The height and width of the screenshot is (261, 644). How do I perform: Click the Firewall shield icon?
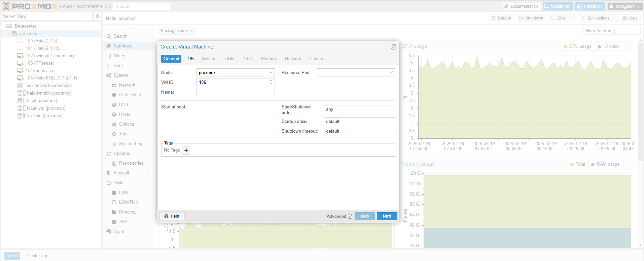click(x=109, y=173)
